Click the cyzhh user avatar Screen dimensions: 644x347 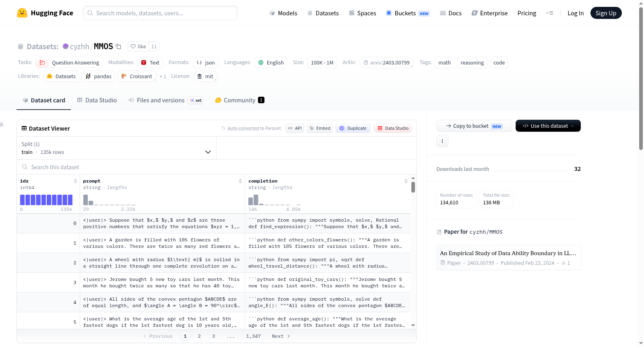coord(66,46)
